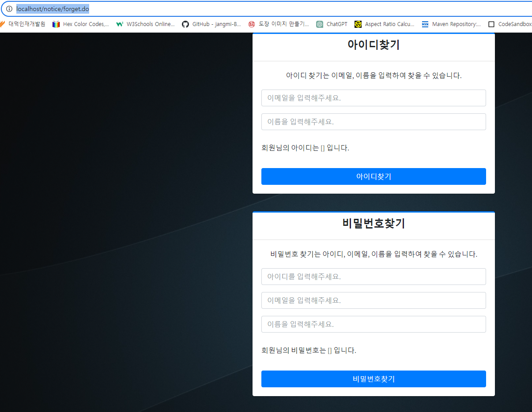Image resolution: width=532 pixels, height=412 pixels.
Task: Click the email field in 비밀번호찾기 form
Action: [374, 300]
